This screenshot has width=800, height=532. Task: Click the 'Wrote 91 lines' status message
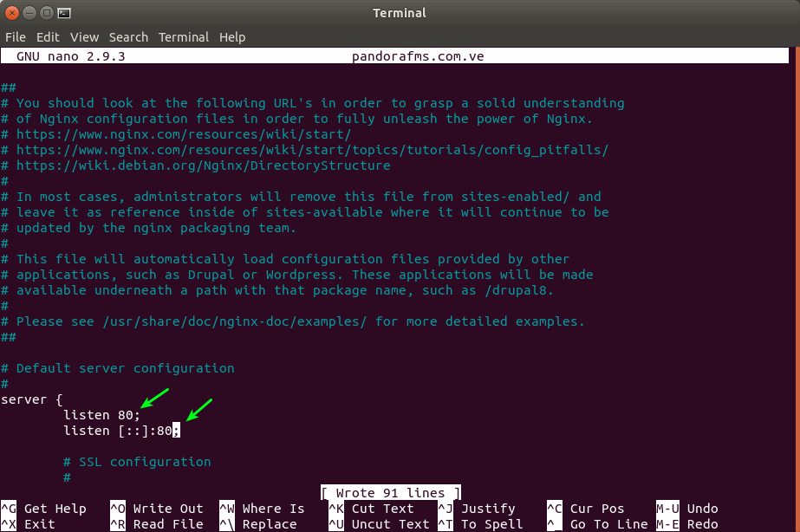[391, 493]
